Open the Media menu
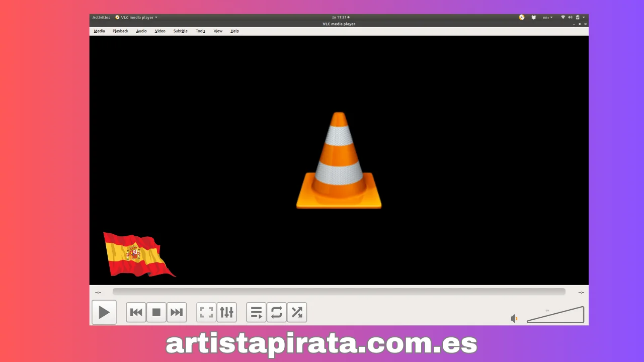The width and height of the screenshot is (644, 362). [x=99, y=31]
